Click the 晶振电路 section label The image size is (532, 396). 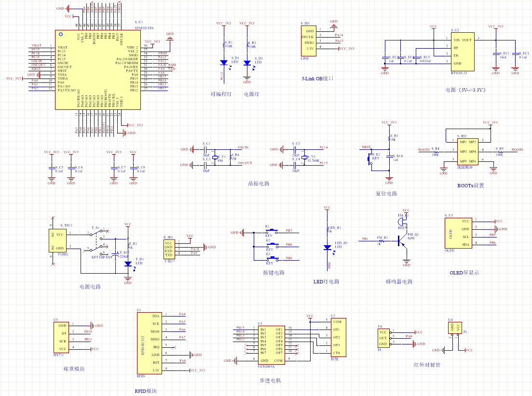click(x=258, y=184)
